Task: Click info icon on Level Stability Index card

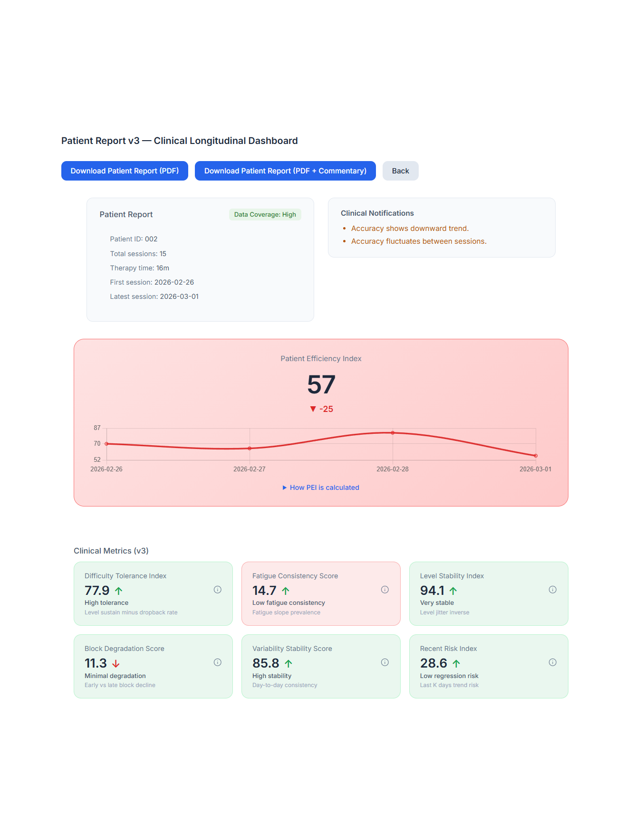Action: pos(553,590)
